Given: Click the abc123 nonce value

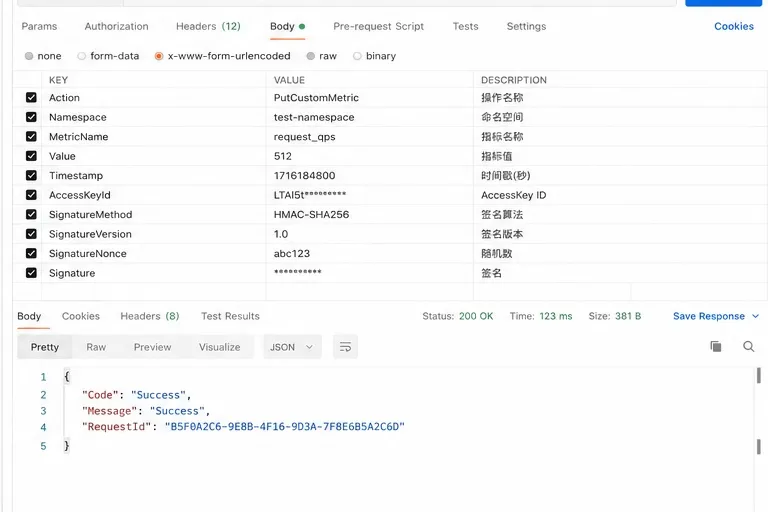Looking at the screenshot, I should coord(291,253).
